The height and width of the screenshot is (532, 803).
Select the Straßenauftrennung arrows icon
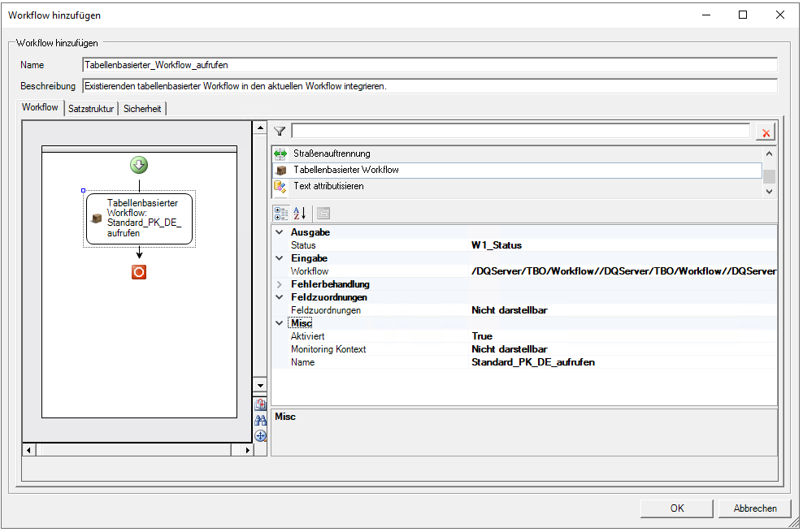280,154
